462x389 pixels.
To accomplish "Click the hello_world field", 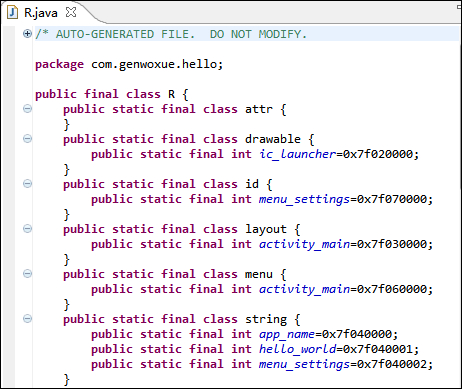I will coord(297,349).
